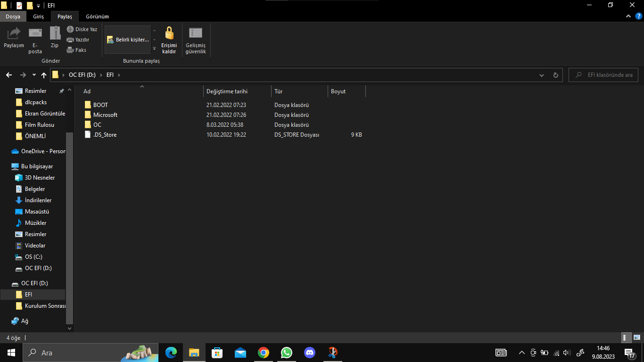Screen dimensions: 644x362
Task: Open the Dosya menu
Action: pos(13,16)
